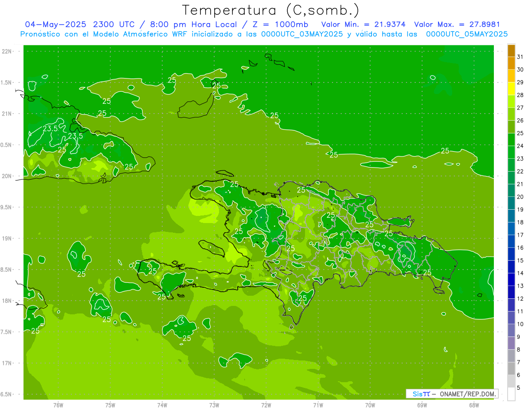
Task: Click the '72W' longitude axis label
Action: pos(266,405)
